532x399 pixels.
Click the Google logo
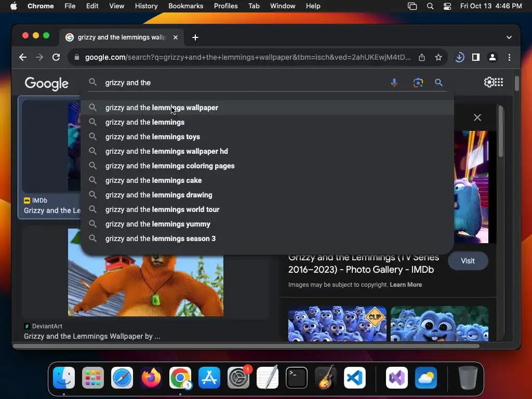pyautogui.click(x=46, y=84)
